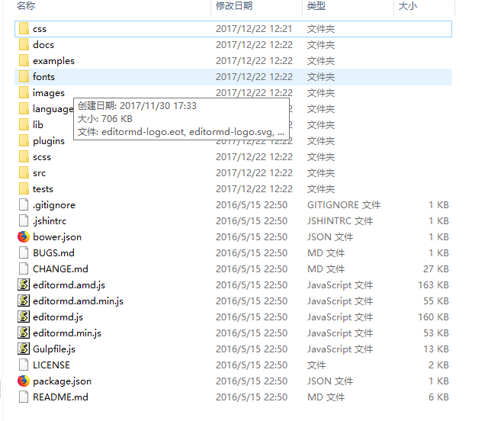Sort by the 类型 column header
Viewport: 504px width, 421px height.
(316, 6)
